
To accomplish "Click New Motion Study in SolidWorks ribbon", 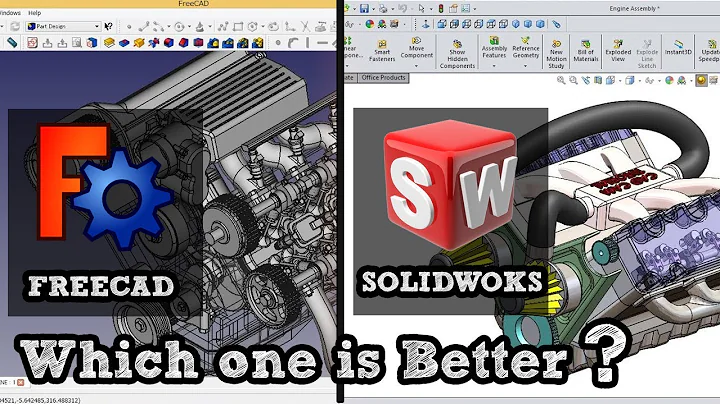I will (x=556, y=54).
